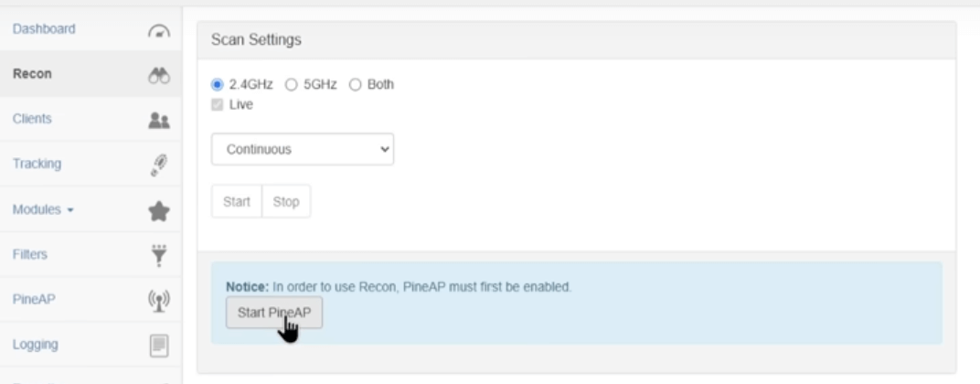Click the Recon binoculars icon
Viewport: 980px width, 384px height.
coord(159,75)
